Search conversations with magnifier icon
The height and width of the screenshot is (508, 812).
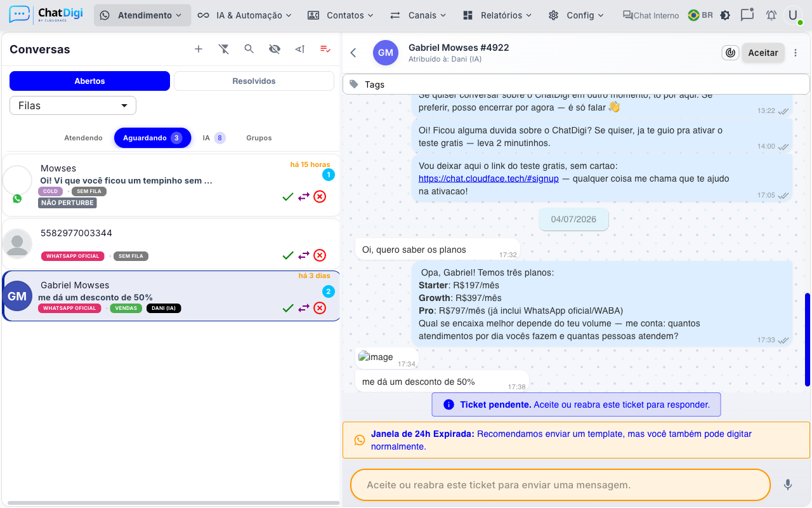(x=249, y=49)
